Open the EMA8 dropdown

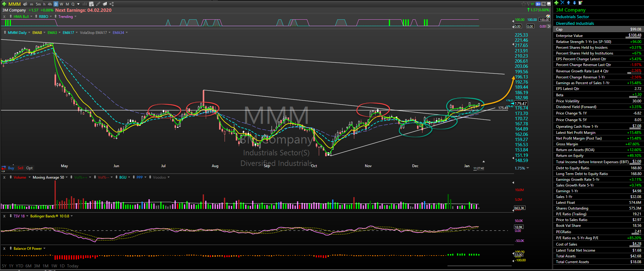coord(45,32)
